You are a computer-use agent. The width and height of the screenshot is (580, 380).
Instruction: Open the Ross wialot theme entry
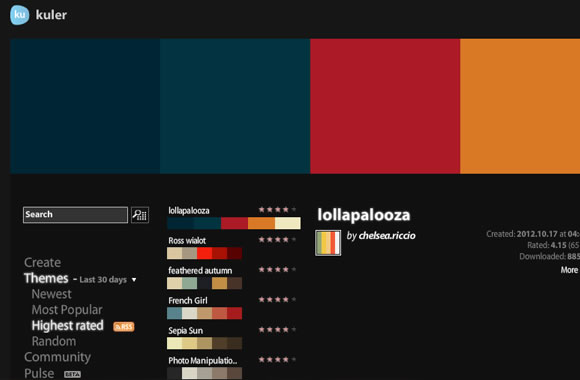tap(187, 241)
